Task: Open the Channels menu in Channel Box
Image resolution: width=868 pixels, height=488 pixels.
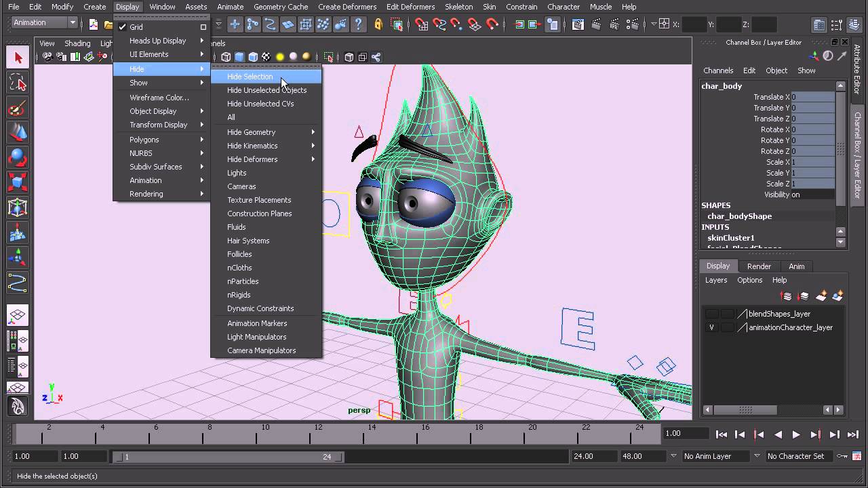Action: click(x=718, y=70)
